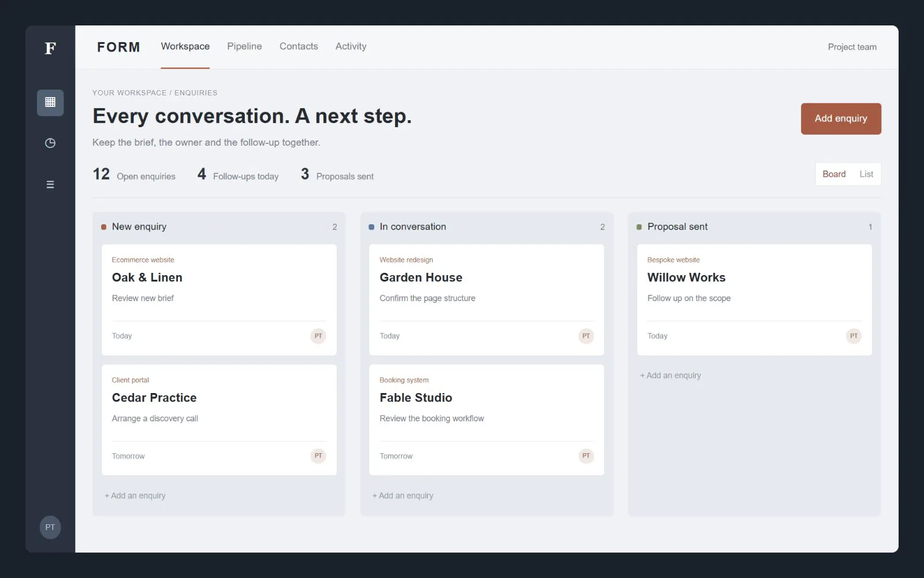Image resolution: width=924 pixels, height=578 pixels.
Task: Click the PT avatar on Oak & Linen card
Action: point(318,336)
